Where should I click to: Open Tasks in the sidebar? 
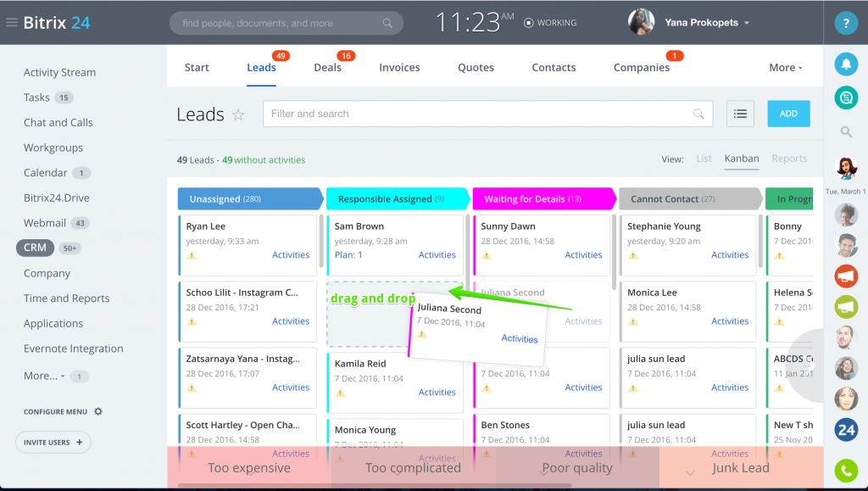point(36,98)
